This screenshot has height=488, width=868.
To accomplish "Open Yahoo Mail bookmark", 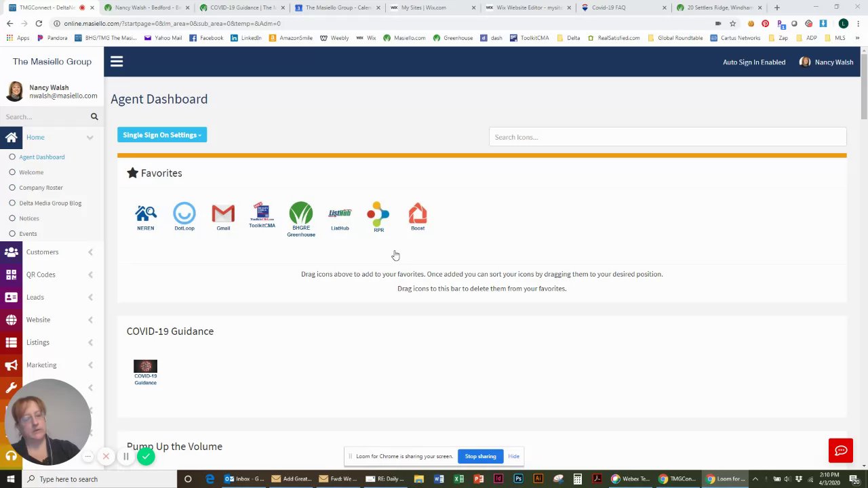I will tap(163, 38).
